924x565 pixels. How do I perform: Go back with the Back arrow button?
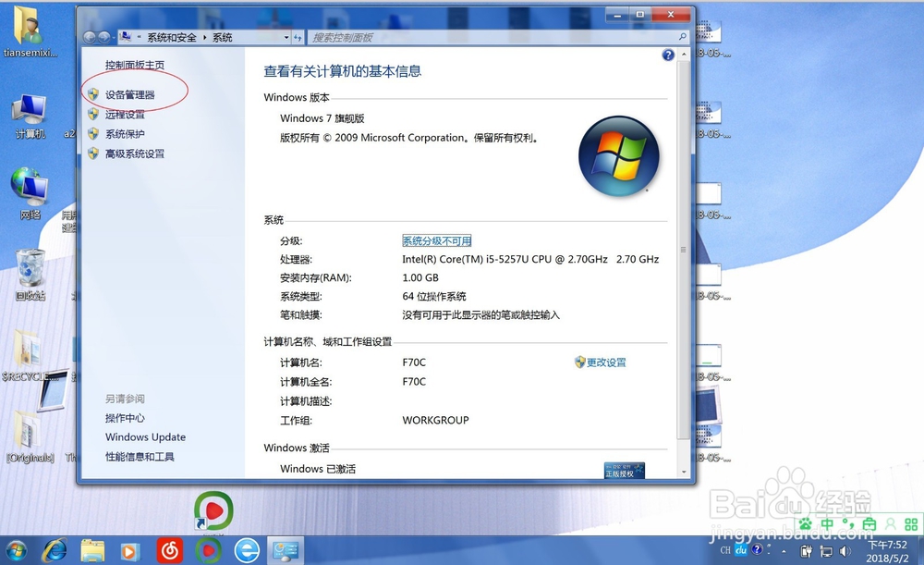[89, 37]
